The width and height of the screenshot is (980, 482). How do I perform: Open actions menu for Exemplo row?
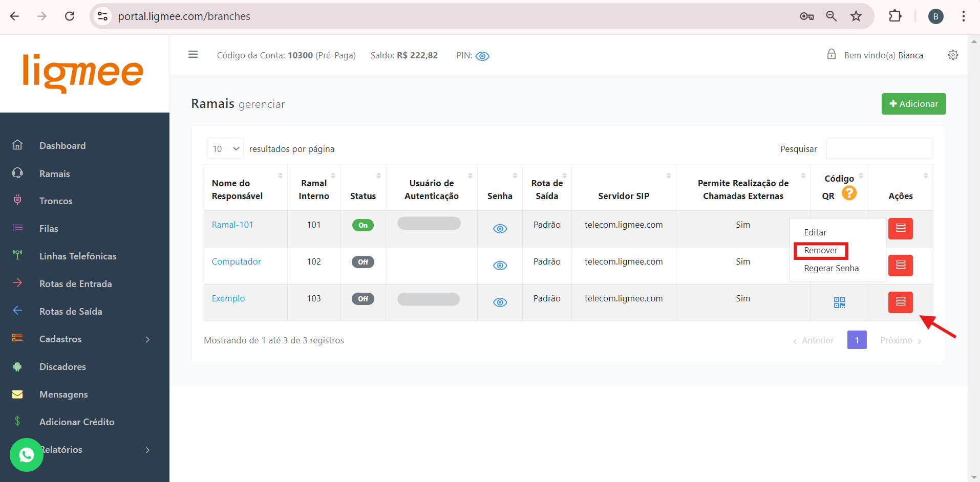click(x=900, y=302)
